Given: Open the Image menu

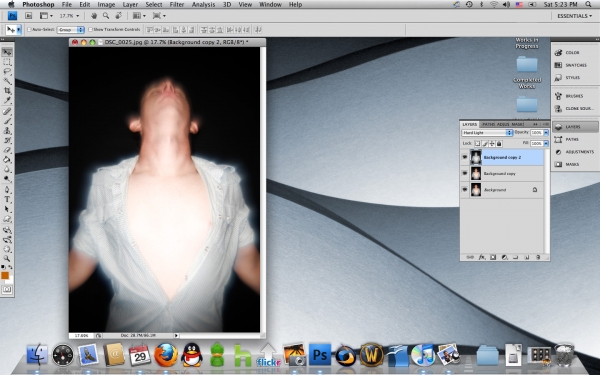Looking at the screenshot, I should pos(106,5).
